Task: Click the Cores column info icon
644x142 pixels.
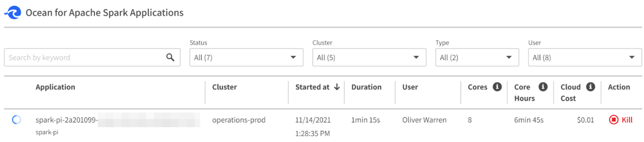Action: tap(497, 87)
